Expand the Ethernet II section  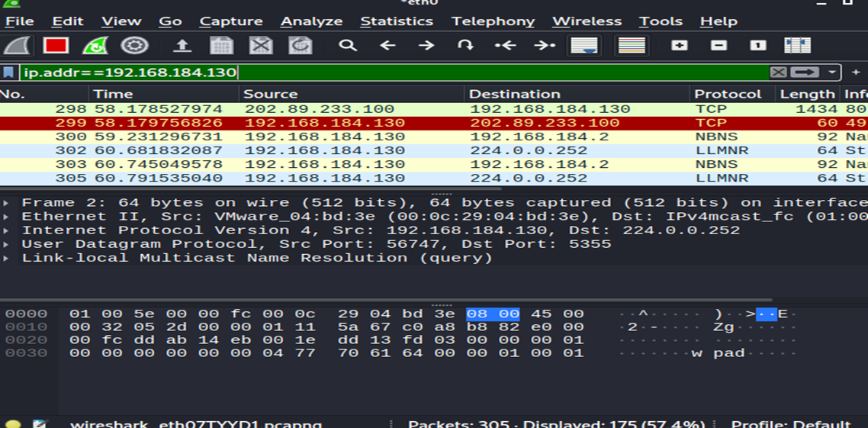tap(5, 217)
